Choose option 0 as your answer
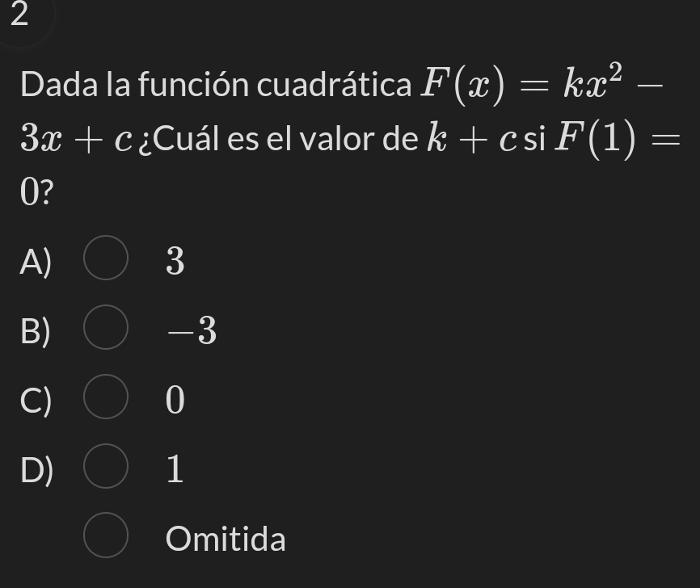Screen dimensions: 700x588 [x=175, y=399]
